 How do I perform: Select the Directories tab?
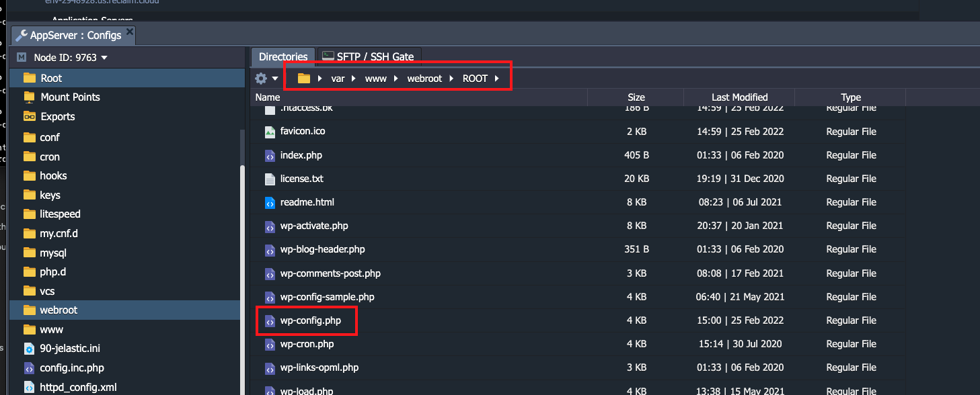point(283,57)
